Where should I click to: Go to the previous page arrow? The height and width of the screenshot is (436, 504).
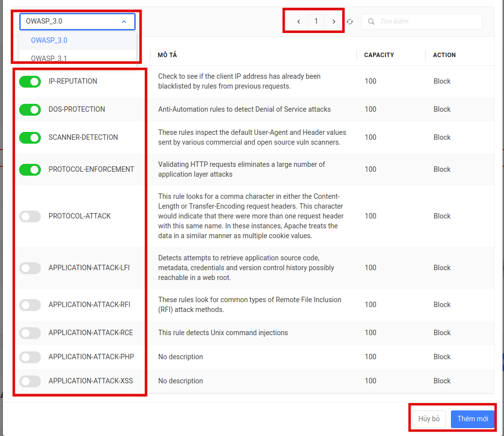(298, 22)
